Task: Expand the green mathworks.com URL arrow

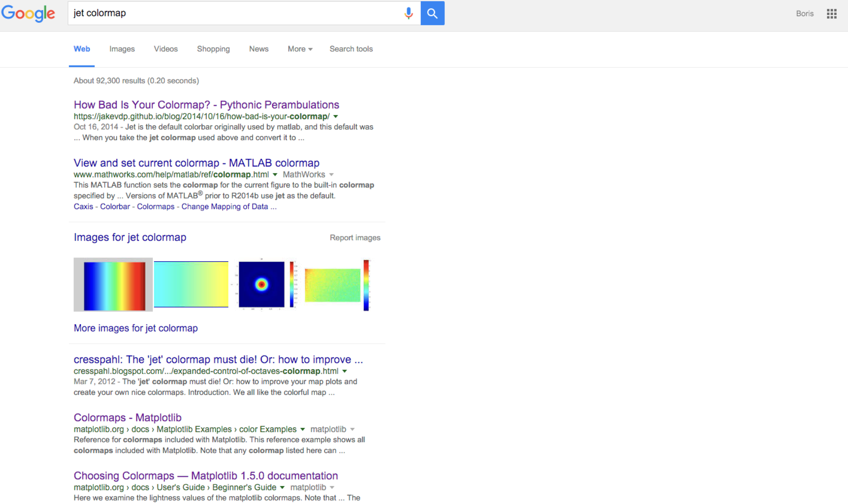Action: point(275,175)
